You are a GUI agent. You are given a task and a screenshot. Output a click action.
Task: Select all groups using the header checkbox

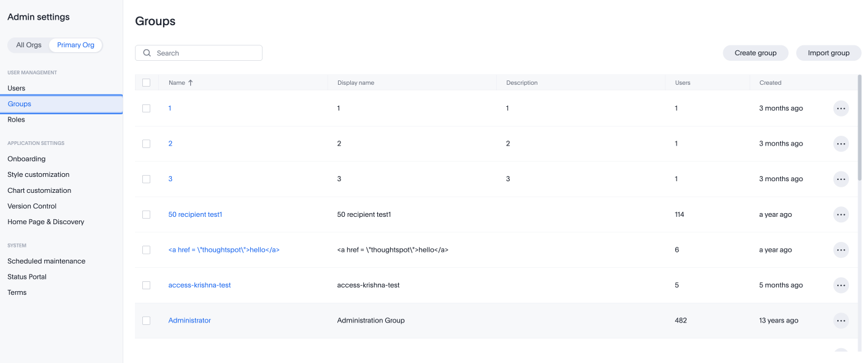tap(147, 82)
